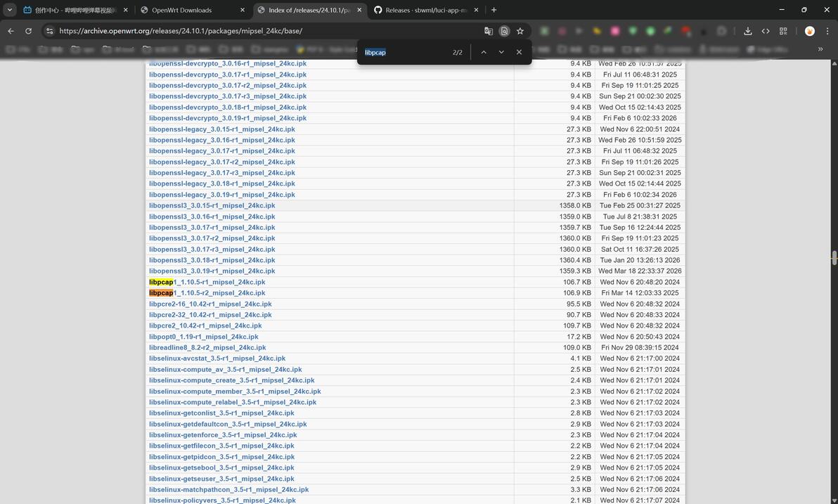The height and width of the screenshot is (504, 838).
Task: Open the browser downloads panel
Action: (x=748, y=31)
